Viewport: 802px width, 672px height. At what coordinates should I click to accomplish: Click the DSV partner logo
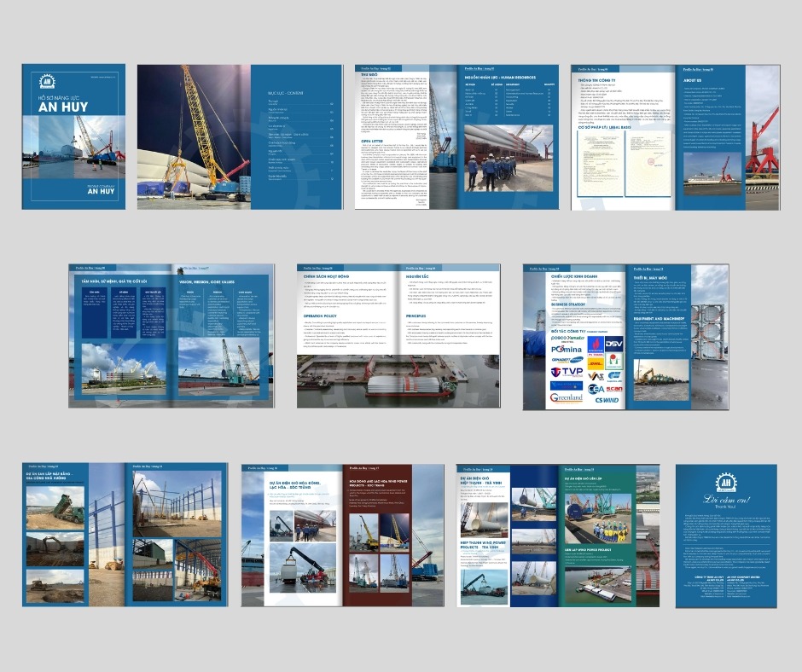point(613,344)
